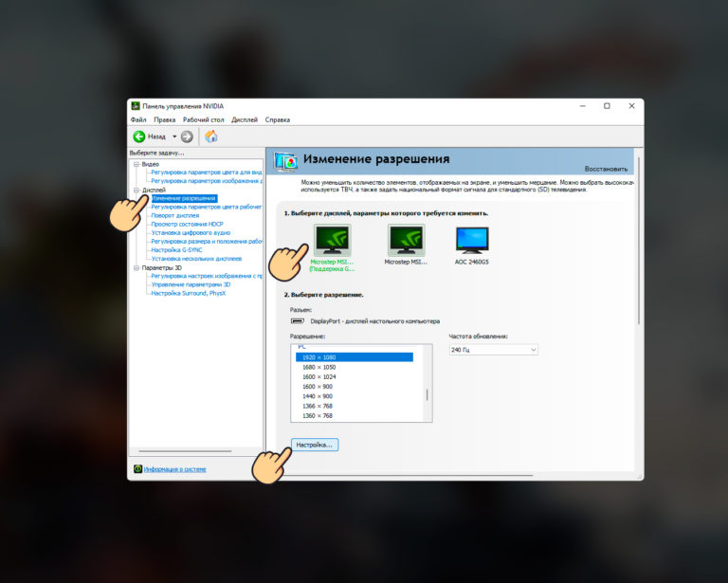Click the task tree horizontal scrollbar
728x583 pixels.
tap(185, 450)
